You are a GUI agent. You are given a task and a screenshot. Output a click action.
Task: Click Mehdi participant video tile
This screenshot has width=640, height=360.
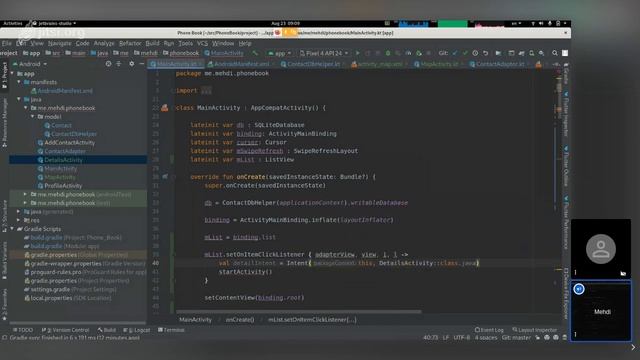601,311
